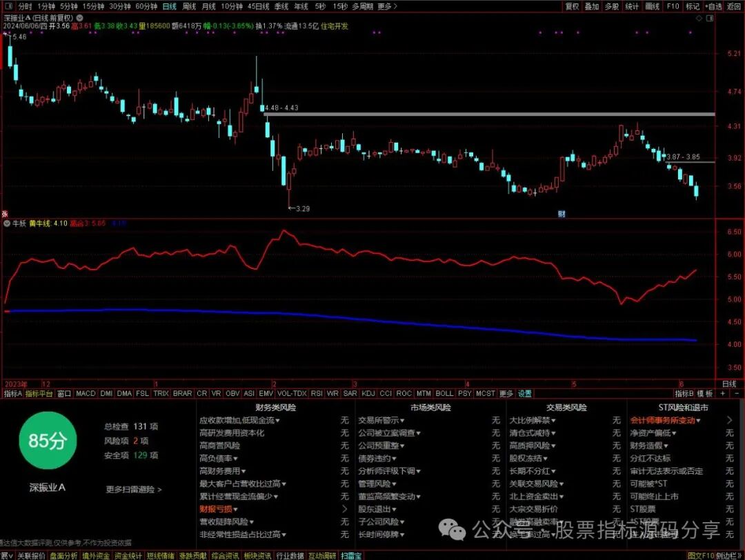
Task: Open the 关联报价 bottom tab
Action: [x=31, y=555]
